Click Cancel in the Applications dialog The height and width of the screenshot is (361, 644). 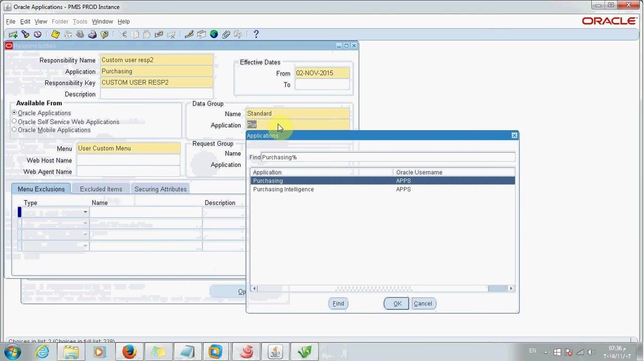pyautogui.click(x=423, y=304)
